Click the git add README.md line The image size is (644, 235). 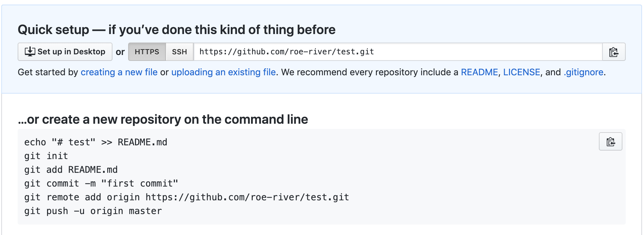pos(71,170)
